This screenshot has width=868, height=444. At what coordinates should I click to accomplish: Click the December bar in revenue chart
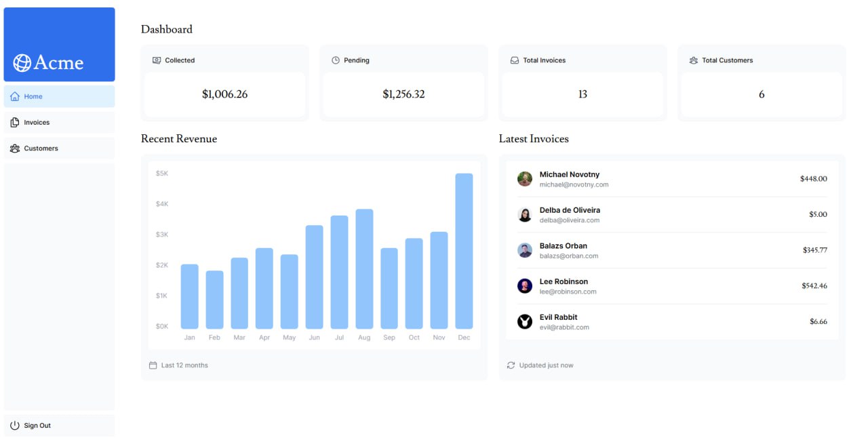click(x=464, y=251)
